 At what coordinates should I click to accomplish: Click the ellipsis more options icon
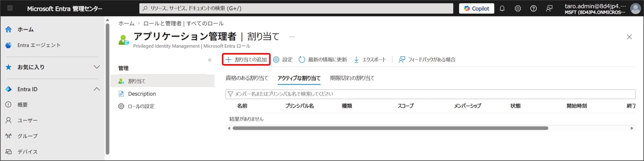coord(292,37)
